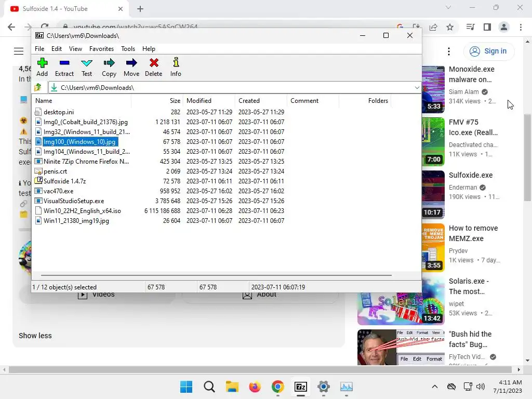Open Chrome side panel icon
This screenshot has height=399, width=532.
coord(487,27)
